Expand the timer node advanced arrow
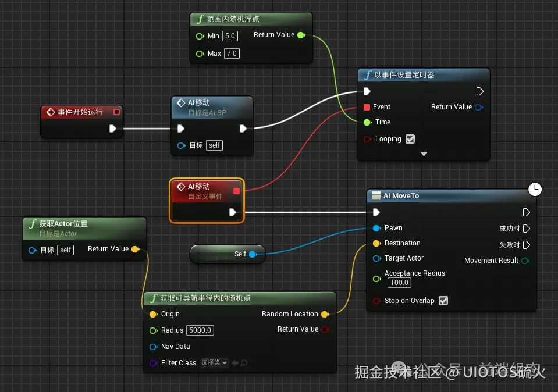558x392 pixels. [x=424, y=154]
